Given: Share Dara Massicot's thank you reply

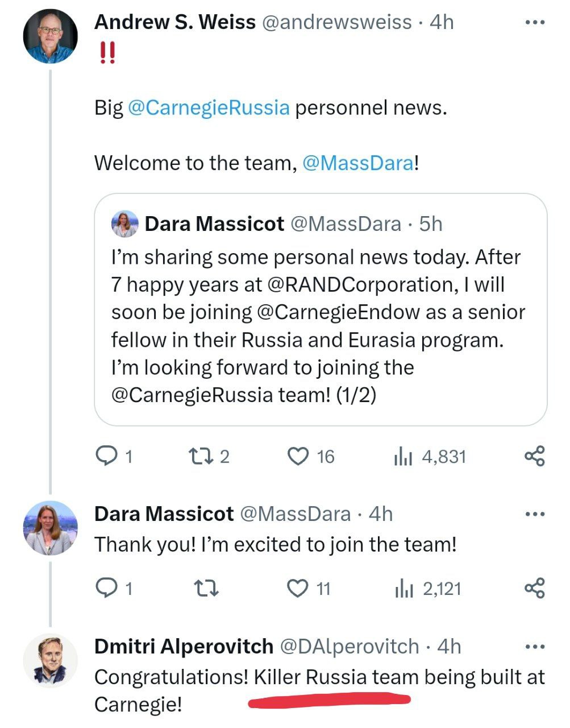Looking at the screenshot, I should (534, 588).
